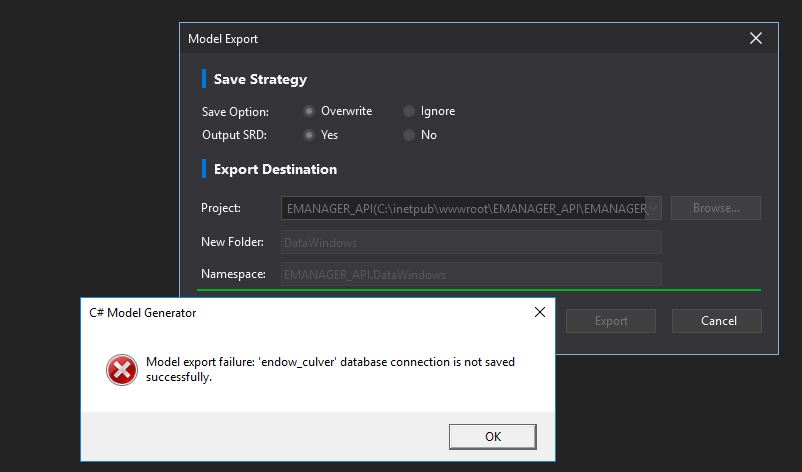Choose Yes for Output SRD

pyautogui.click(x=309, y=135)
